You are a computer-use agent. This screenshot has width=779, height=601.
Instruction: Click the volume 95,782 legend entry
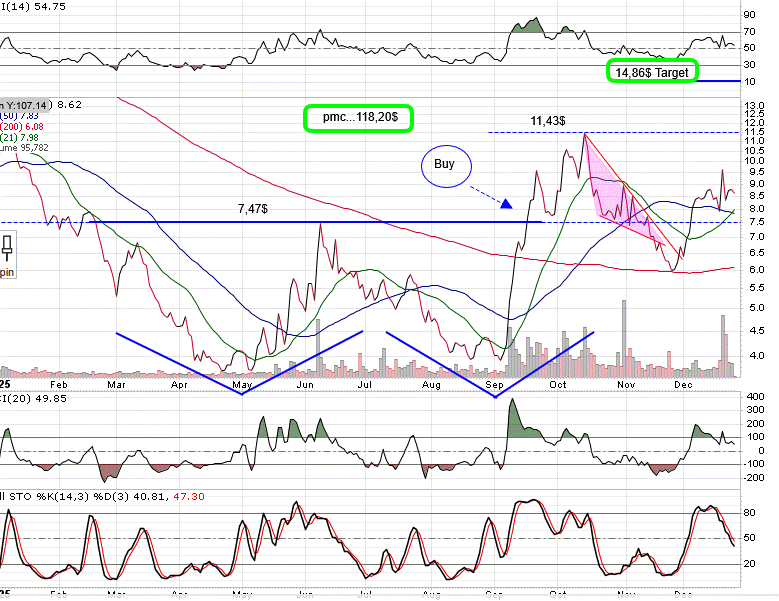tap(25, 148)
